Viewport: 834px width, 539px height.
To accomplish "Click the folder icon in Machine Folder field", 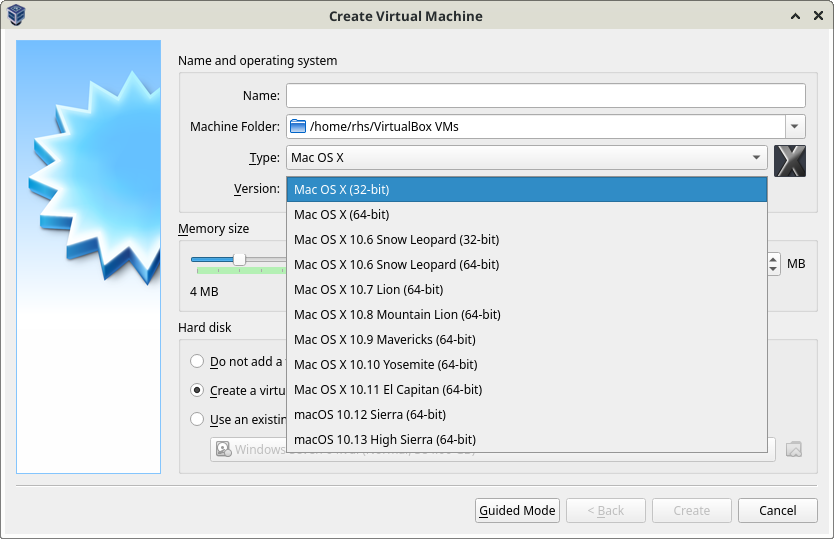I will tap(298, 126).
